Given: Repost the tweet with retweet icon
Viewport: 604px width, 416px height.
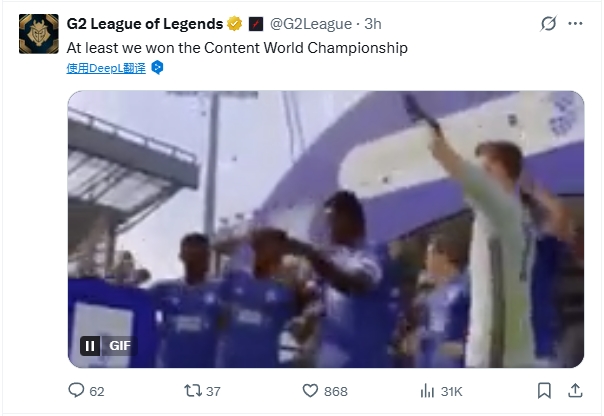Looking at the screenshot, I should click(x=193, y=391).
